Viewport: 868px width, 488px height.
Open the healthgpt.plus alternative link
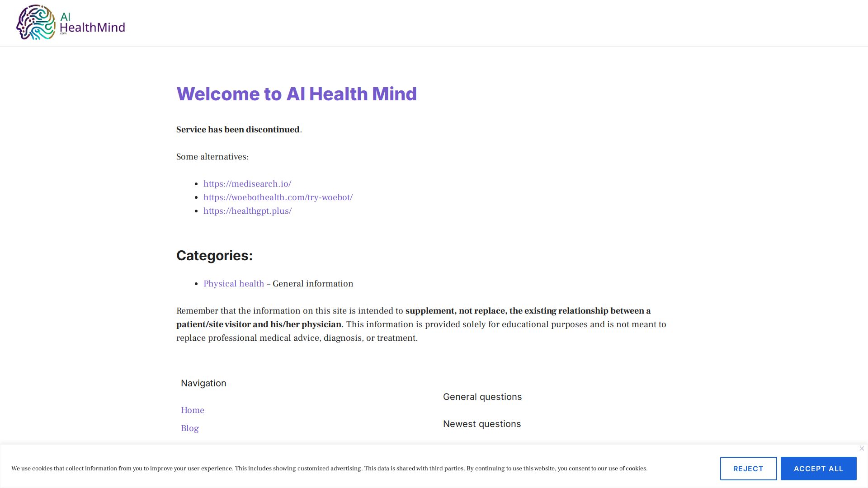pos(248,211)
